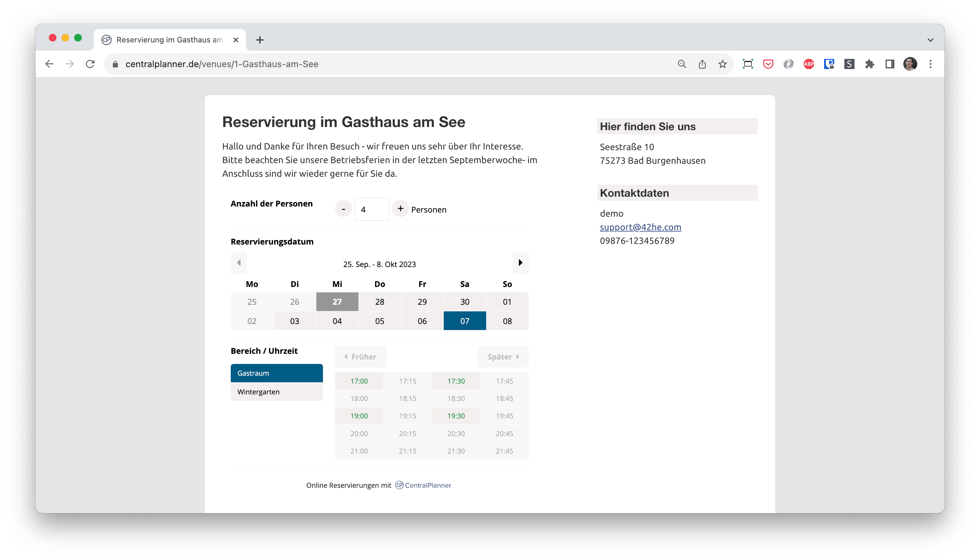
Task: Open the gray circular extension icon
Action: click(x=788, y=64)
